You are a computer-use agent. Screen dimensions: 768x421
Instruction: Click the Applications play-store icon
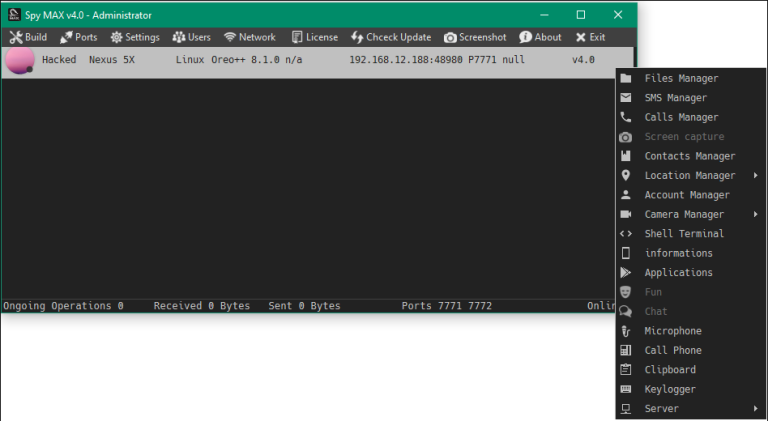click(x=625, y=272)
